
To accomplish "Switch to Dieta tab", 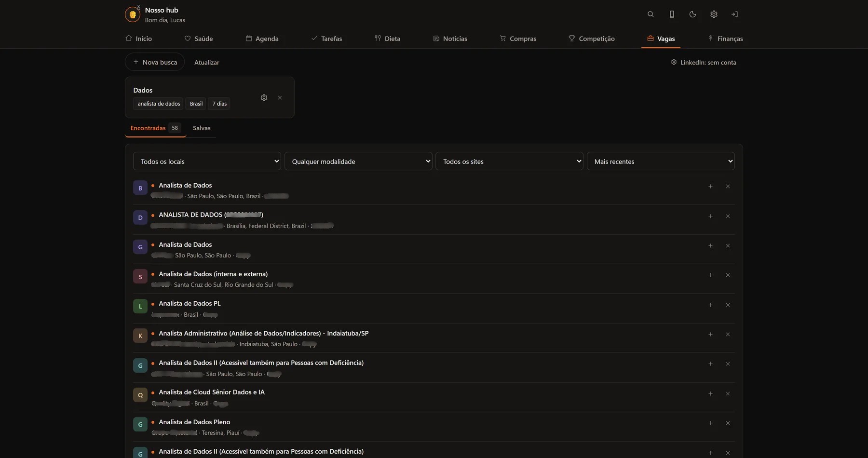I will click(387, 39).
